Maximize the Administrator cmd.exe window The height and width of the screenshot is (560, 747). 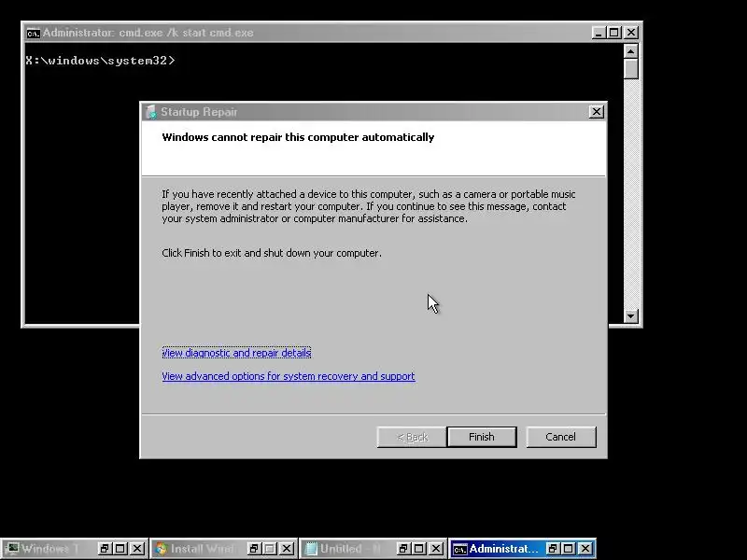coord(614,33)
